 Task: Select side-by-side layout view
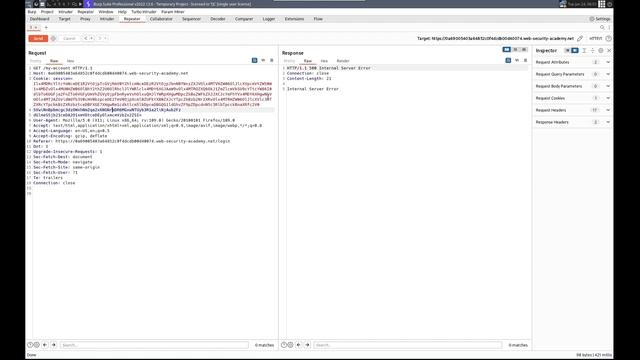tap(507, 50)
